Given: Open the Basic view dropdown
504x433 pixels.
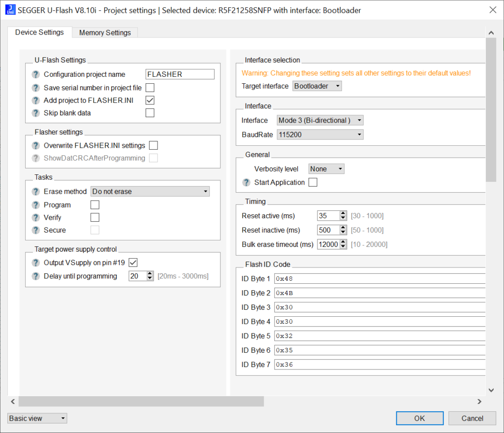Looking at the screenshot, I should [37, 418].
